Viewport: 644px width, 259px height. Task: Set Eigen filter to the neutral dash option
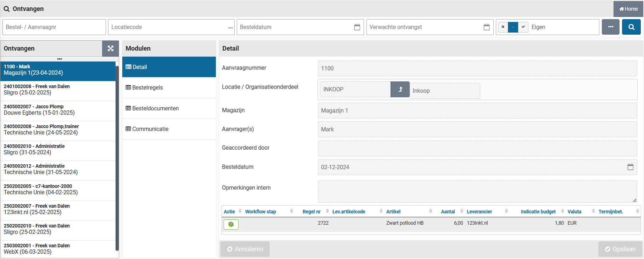(513, 27)
